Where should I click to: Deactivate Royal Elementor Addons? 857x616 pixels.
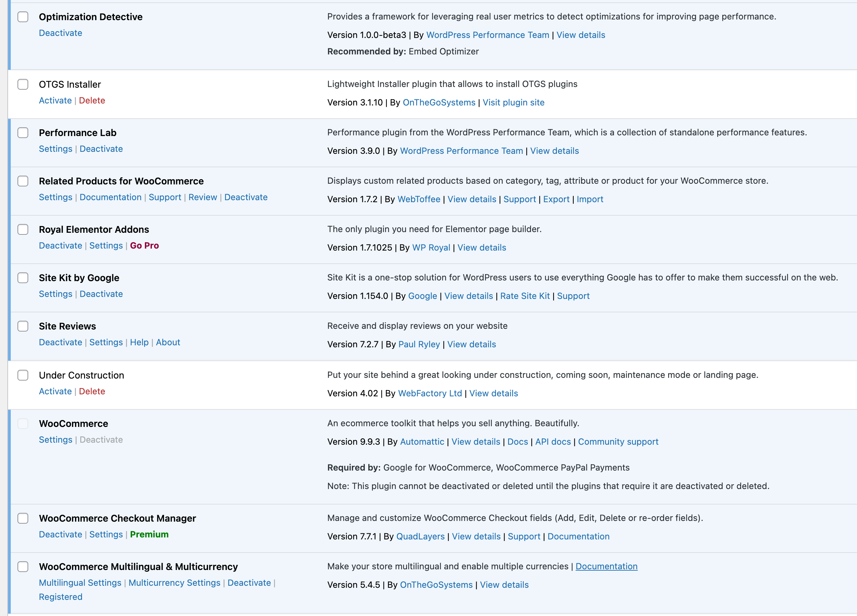point(60,246)
